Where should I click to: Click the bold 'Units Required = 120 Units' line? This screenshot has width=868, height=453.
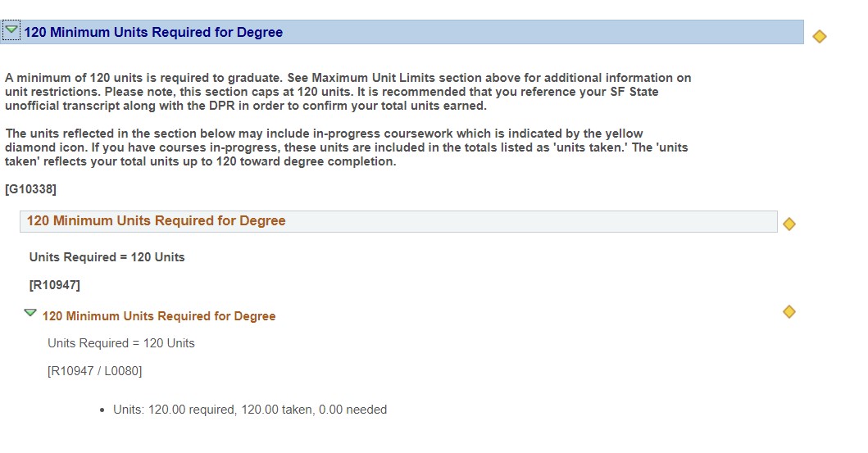107,257
